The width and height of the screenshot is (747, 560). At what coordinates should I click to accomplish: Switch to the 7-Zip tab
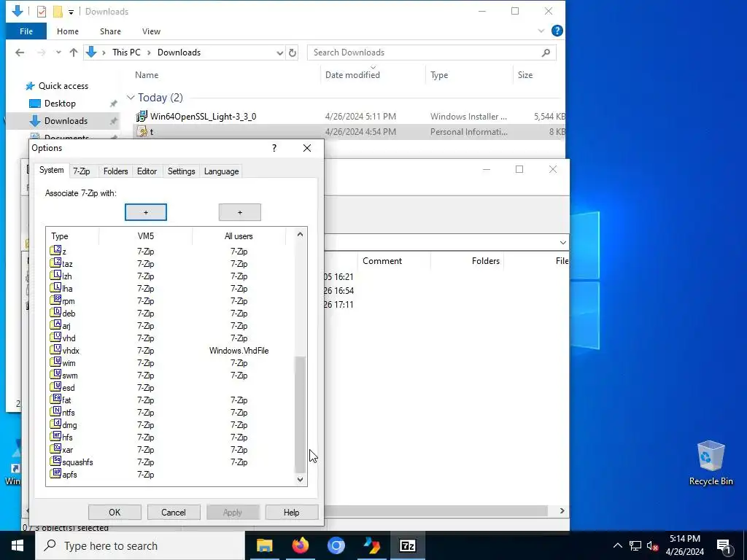(82, 171)
